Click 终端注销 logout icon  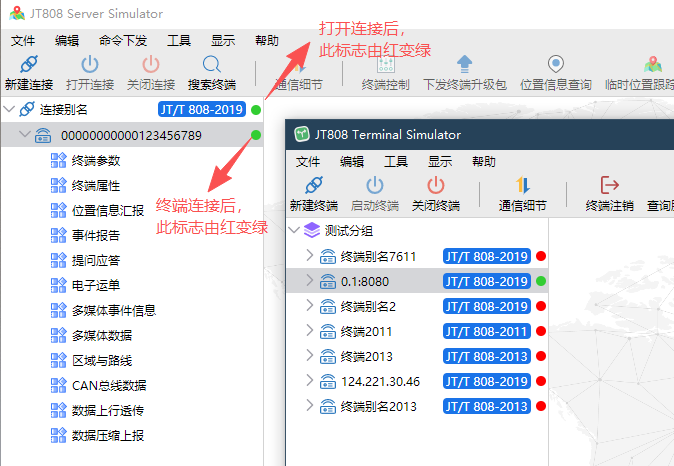[x=609, y=186]
